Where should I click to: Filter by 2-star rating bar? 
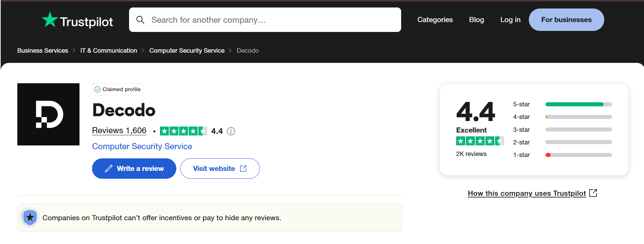click(x=578, y=142)
